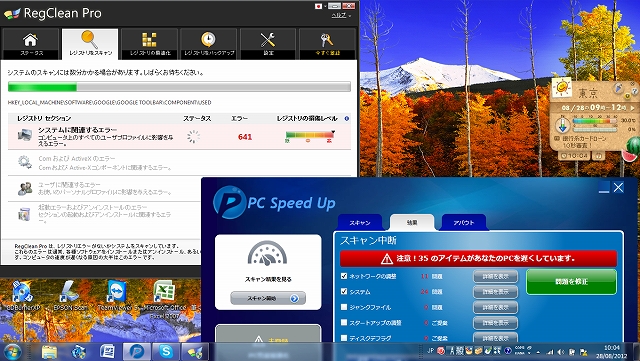Open RegClean Pro home status tab
This screenshot has width=640, height=361.
click(x=31, y=44)
